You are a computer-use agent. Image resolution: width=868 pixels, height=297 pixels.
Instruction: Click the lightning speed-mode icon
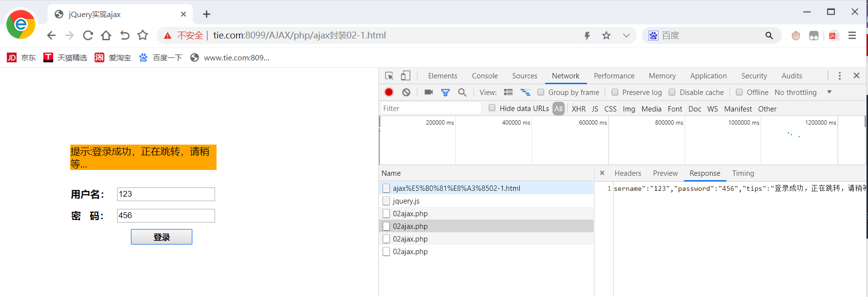(587, 35)
